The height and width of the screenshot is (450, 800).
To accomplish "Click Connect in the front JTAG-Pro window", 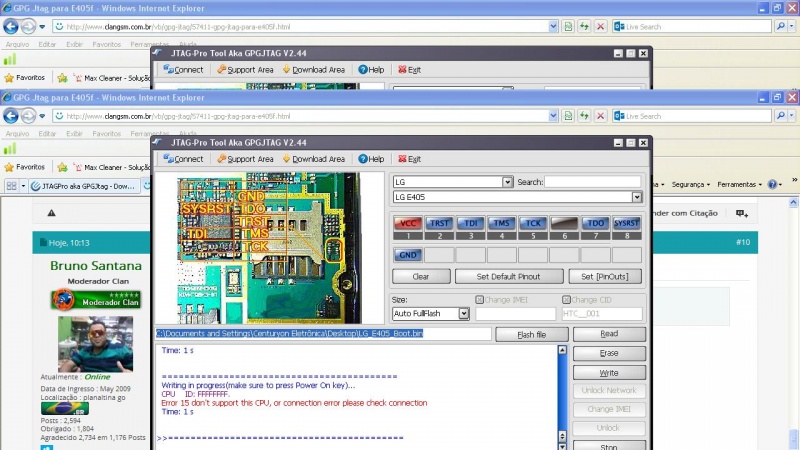I will point(183,159).
